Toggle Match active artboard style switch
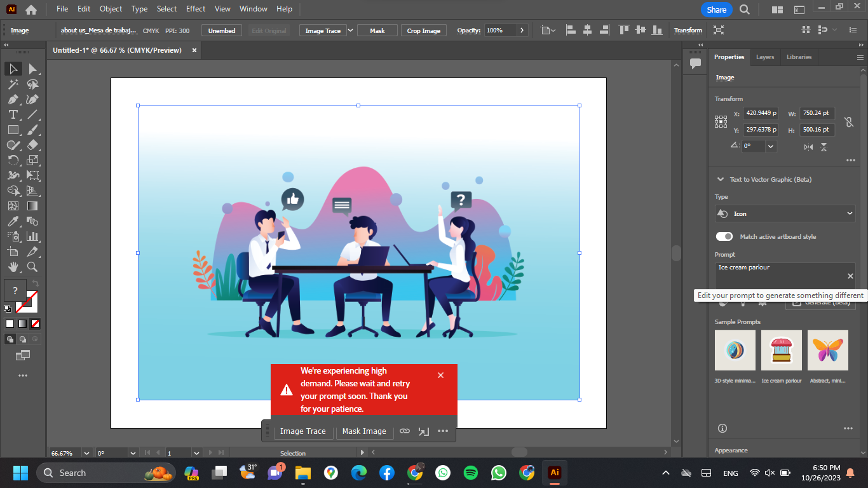868x488 pixels. [724, 236]
